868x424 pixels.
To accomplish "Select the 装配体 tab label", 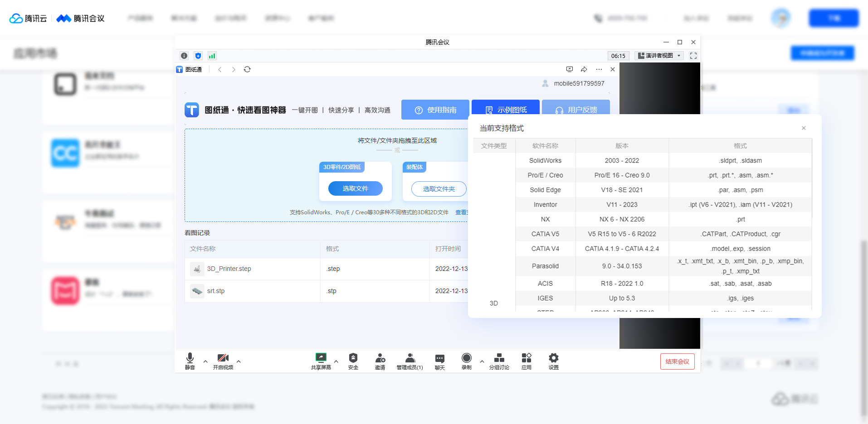I will pyautogui.click(x=414, y=167).
